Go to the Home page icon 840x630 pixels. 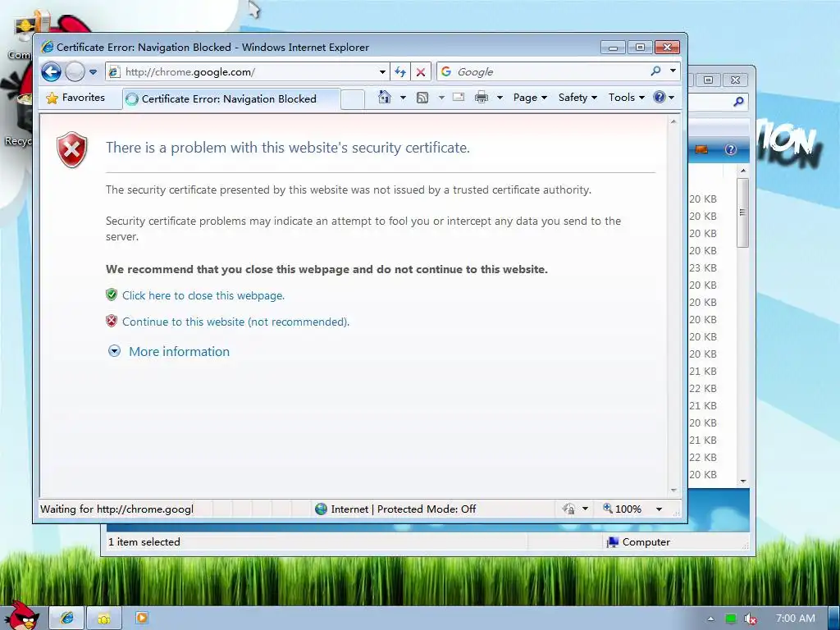click(384, 97)
